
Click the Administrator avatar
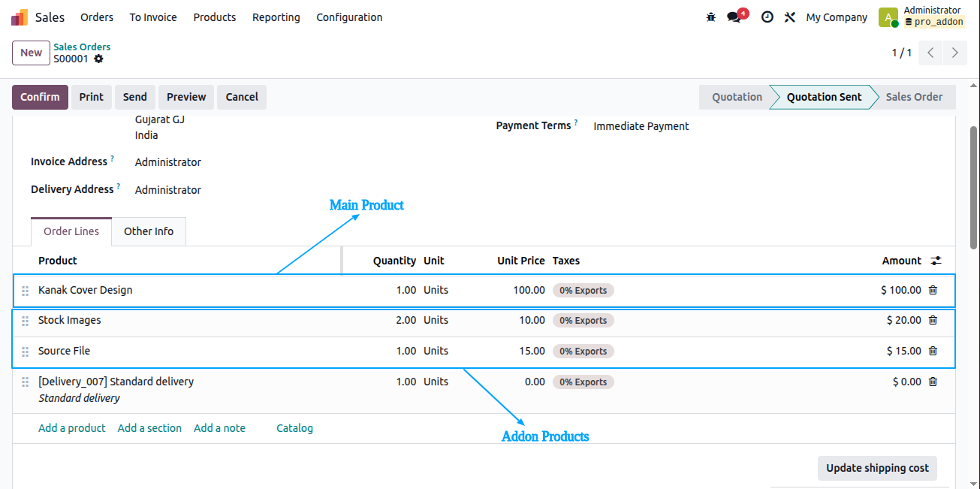pos(888,17)
